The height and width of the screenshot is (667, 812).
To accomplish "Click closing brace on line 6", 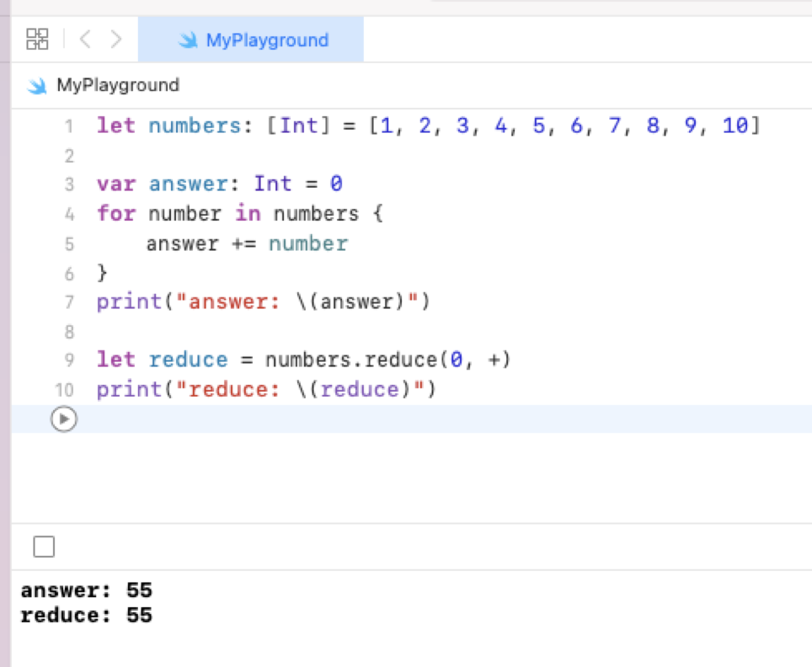I will tap(102, 272).
